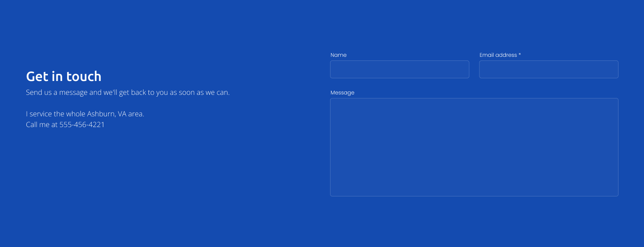Viewport: 644px width, 247px height.
Task: Click the 'Message' field label
Action: (342, 93)
